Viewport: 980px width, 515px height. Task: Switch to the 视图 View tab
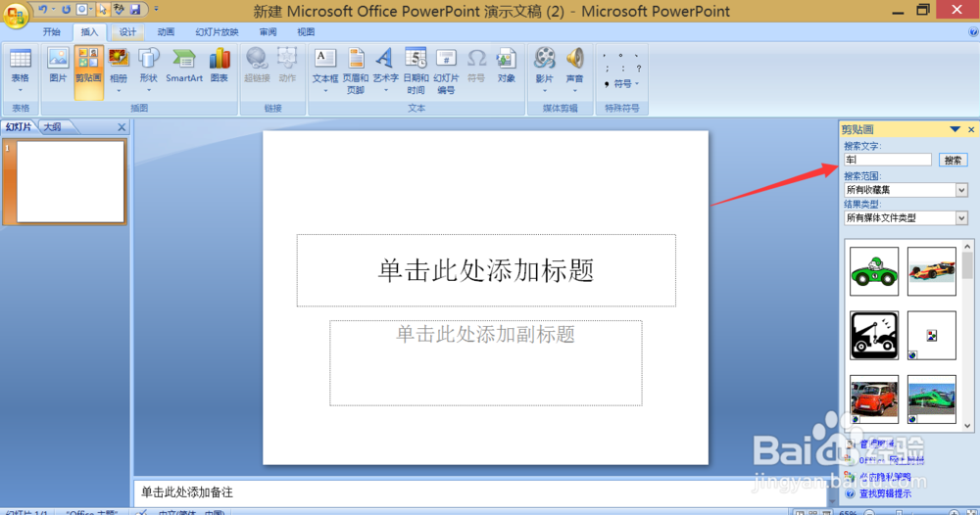306,32
